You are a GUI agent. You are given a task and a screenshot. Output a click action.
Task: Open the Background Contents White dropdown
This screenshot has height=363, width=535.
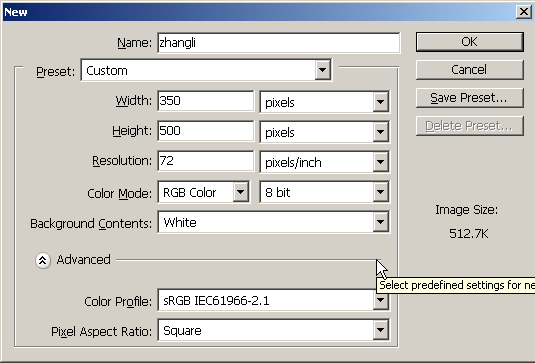click(274, 222)
